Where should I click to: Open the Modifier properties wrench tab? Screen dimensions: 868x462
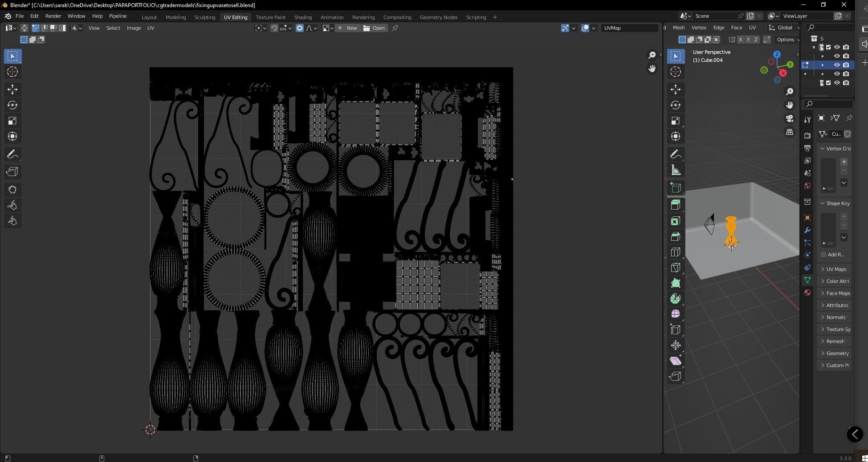coord(807,230)
